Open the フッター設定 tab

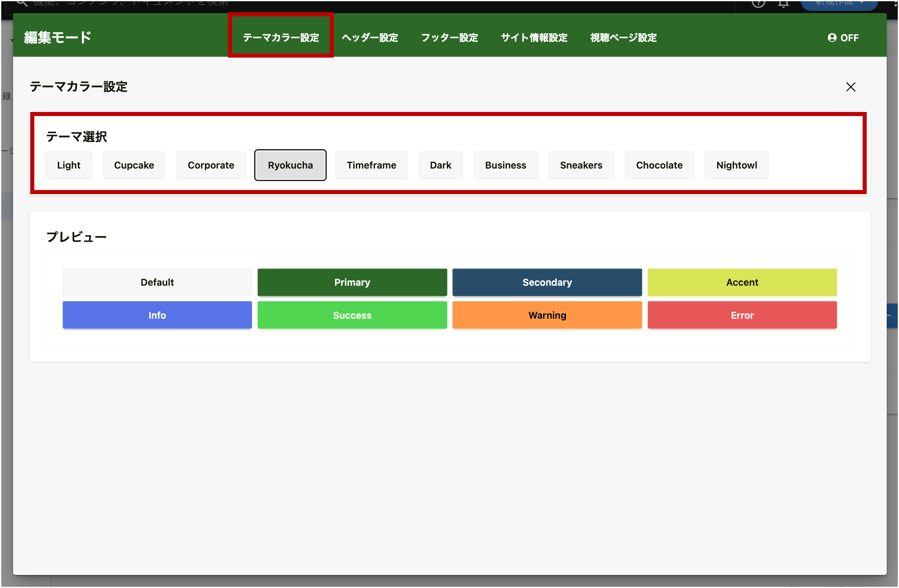(449, 38)
